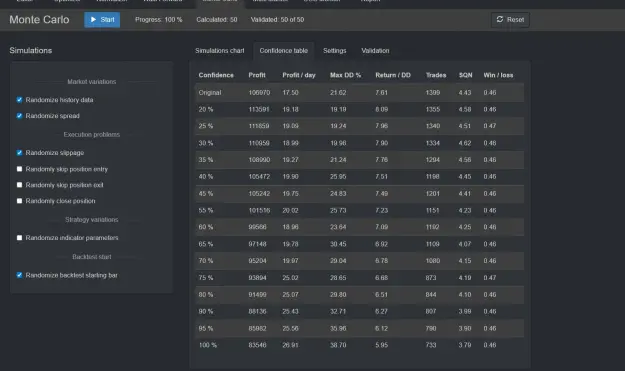625x371 pixels.
Task: Select the 75 % confidence row label
Action: [206, 278]
